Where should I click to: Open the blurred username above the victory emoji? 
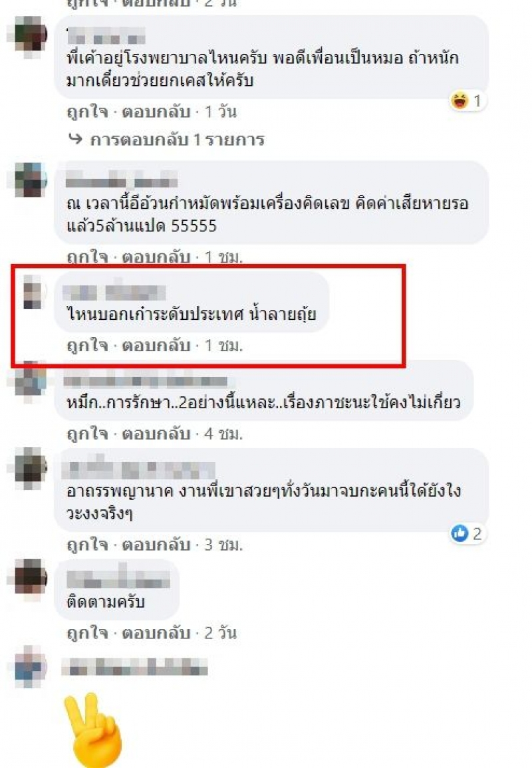(135, 667)
